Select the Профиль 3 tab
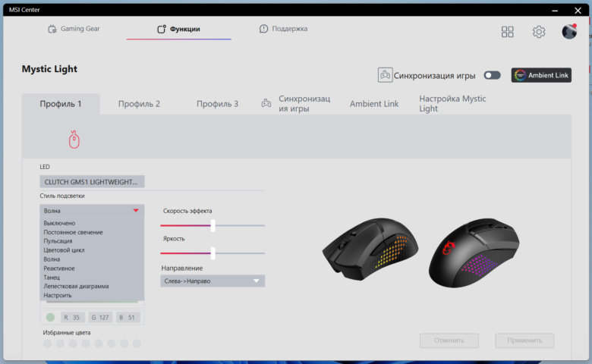592x364 pixels. 217,104
